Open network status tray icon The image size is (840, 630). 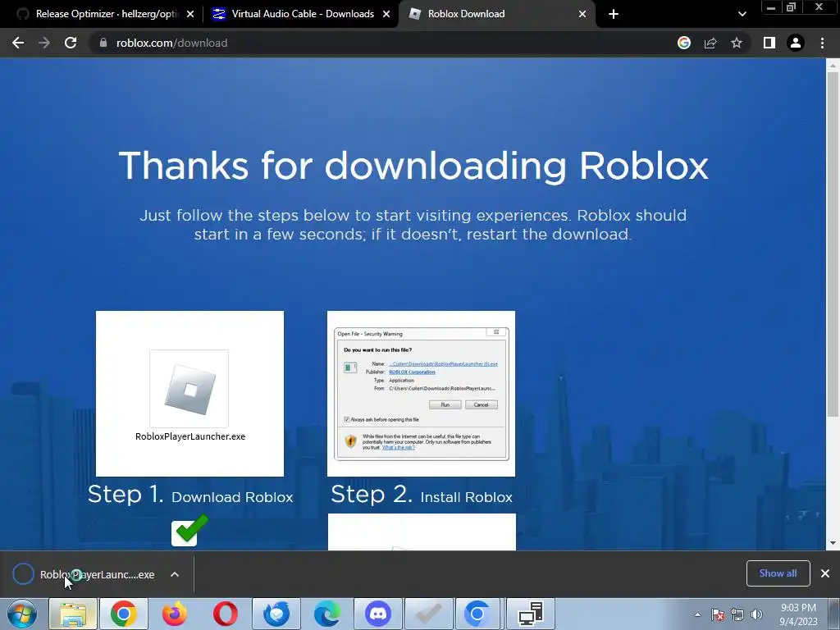[737, 615]
